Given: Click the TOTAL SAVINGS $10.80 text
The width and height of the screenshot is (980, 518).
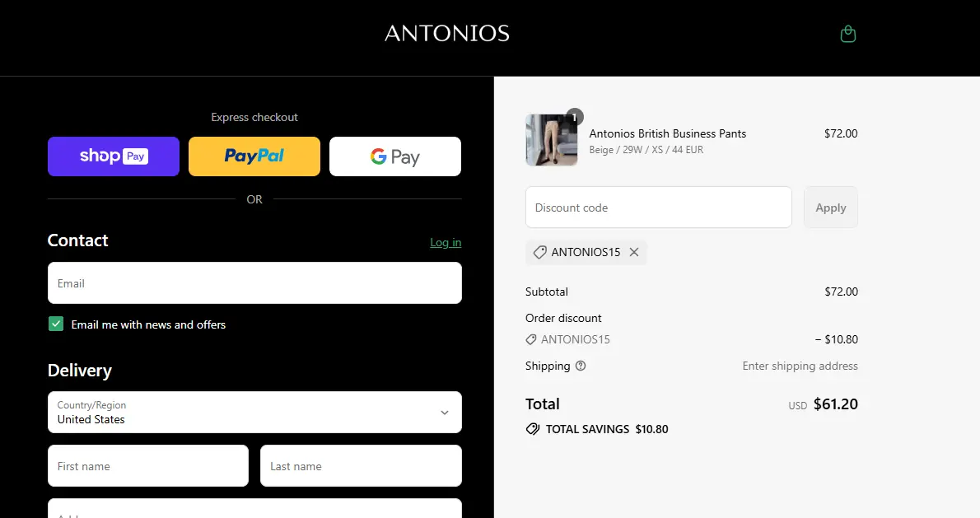Looking at the screenshot, I should [x=607, y=429].
